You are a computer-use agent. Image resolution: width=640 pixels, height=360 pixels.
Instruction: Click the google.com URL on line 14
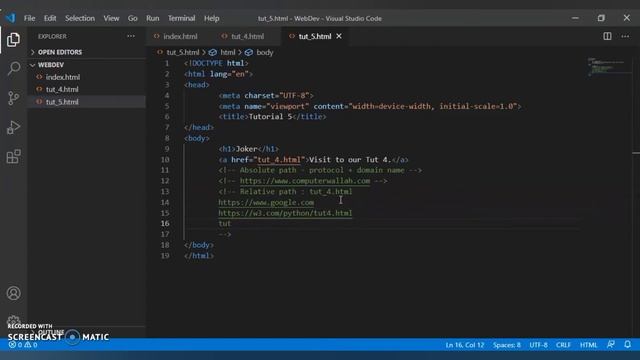click(266, 202)
